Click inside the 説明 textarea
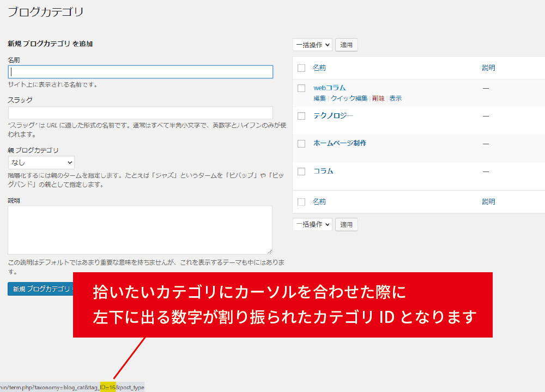545x392 pixels. click(x=140, y=230)
